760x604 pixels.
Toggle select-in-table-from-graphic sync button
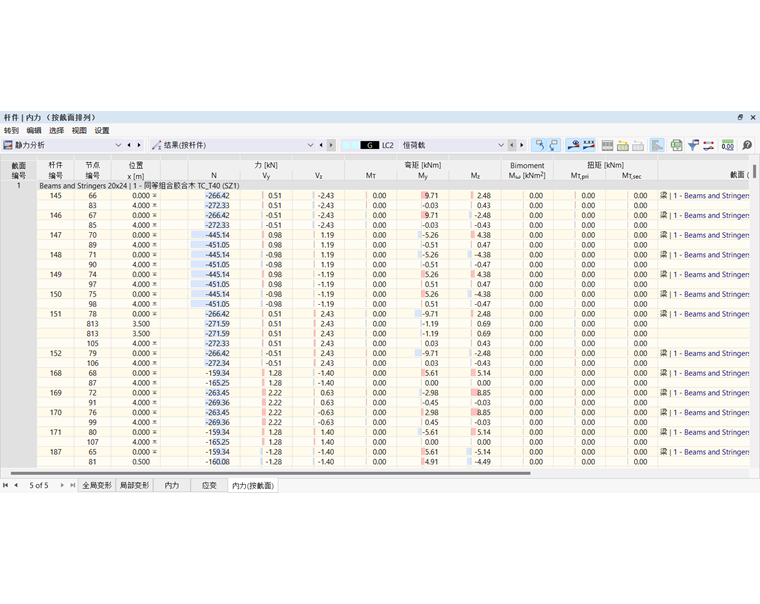click(539, 145)
